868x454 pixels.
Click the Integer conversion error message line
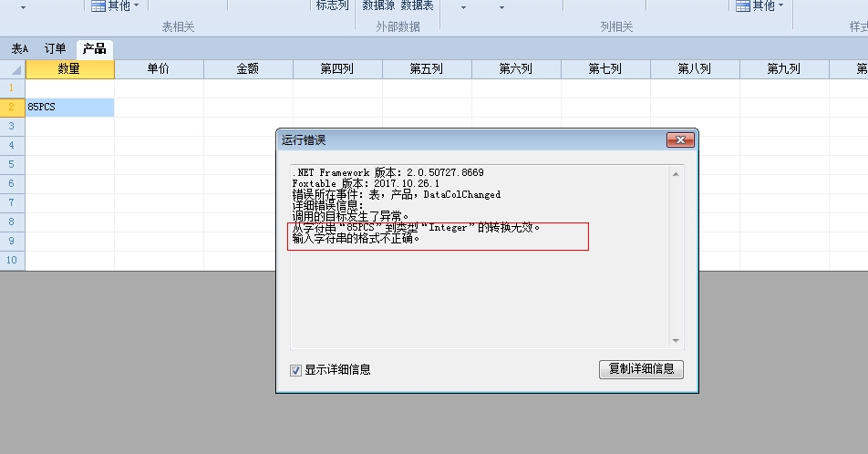click(416, 228)
